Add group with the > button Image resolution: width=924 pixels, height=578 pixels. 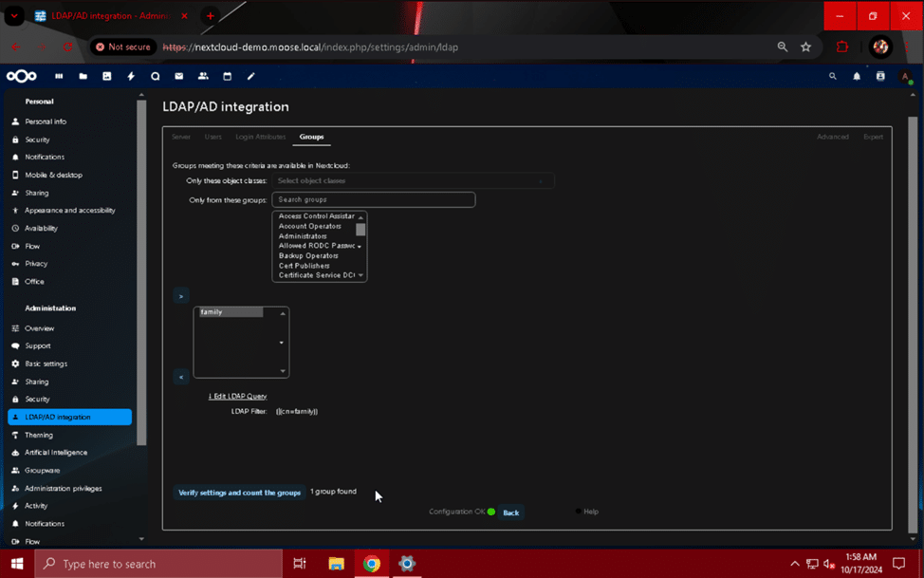(181, 296)
